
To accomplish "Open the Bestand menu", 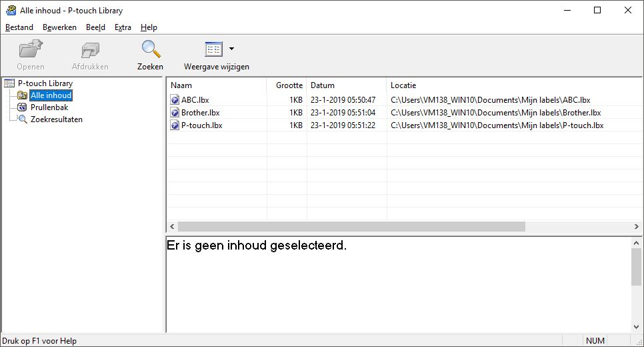I will pyautogui.click(x=19, y=27).
